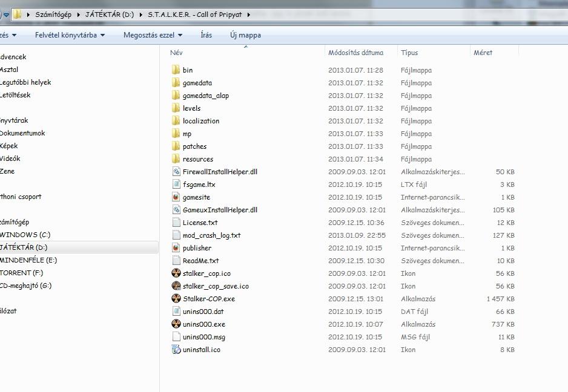This screenshot has width=568, height=392.
Task: Select the file name fsgame.ltx
Action: coord(199,185)
